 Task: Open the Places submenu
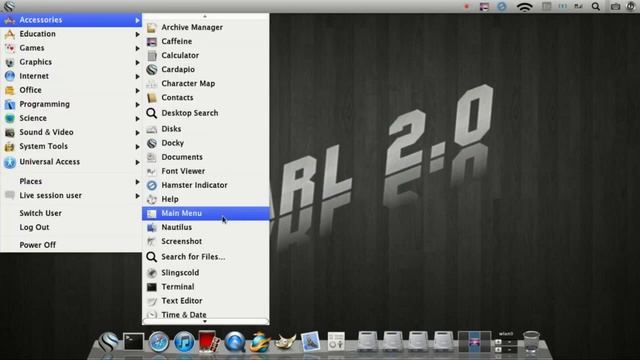coord(71,181)
